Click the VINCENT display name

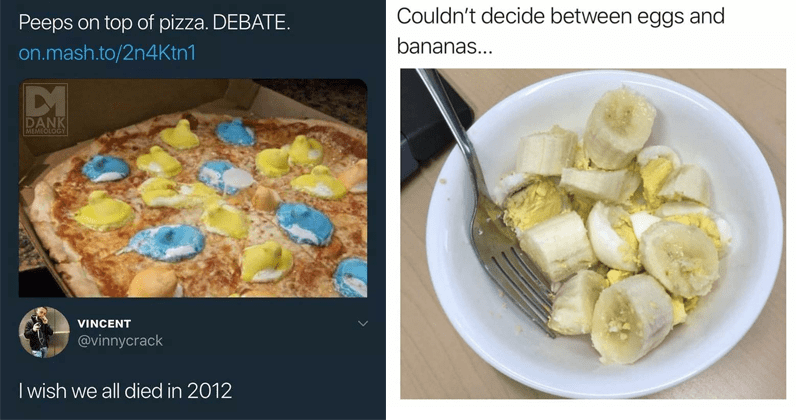(x=104, y=324)
